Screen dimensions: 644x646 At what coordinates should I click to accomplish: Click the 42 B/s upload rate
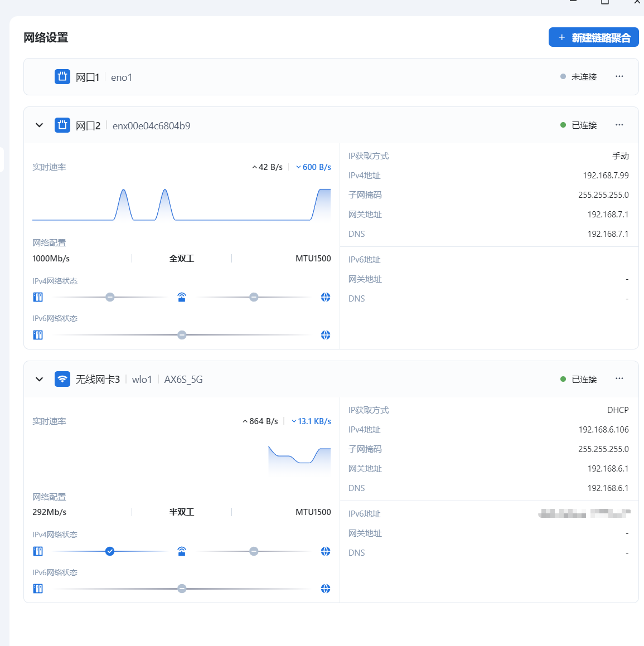click(x=268, y=167)
